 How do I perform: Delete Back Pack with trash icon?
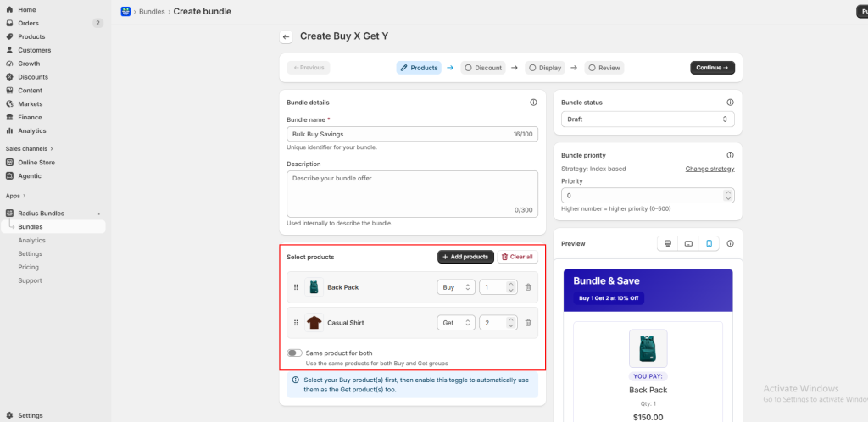(528, 287)
